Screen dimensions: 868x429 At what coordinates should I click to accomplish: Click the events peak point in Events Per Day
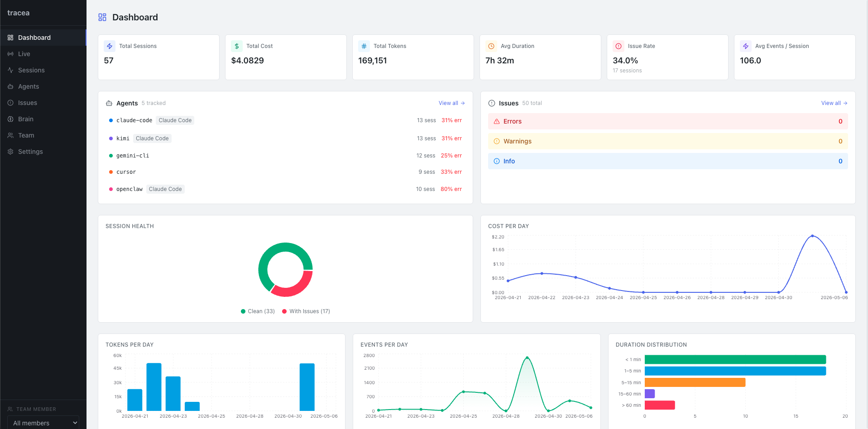click(x=527, y=357)
